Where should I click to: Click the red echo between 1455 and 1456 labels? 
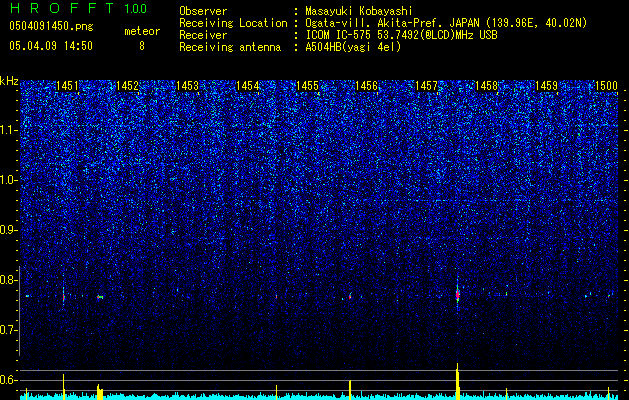coord(350,297)
